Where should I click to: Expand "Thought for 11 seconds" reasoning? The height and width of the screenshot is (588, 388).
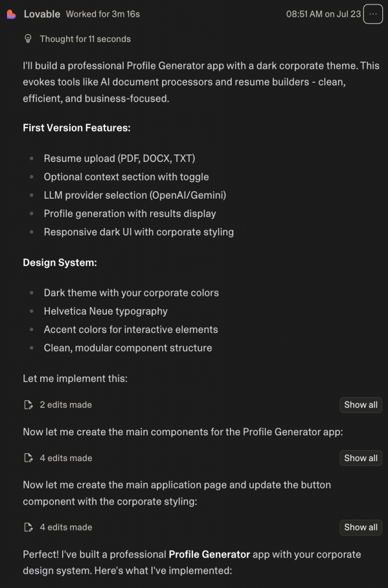[85, 39]
